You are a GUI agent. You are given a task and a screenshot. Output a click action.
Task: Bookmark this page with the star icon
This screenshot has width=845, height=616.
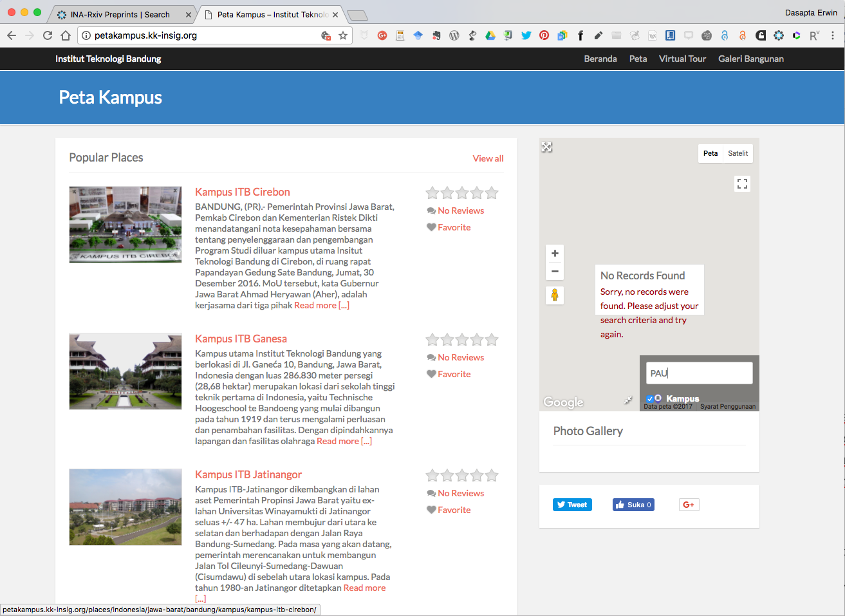[343, 35]
